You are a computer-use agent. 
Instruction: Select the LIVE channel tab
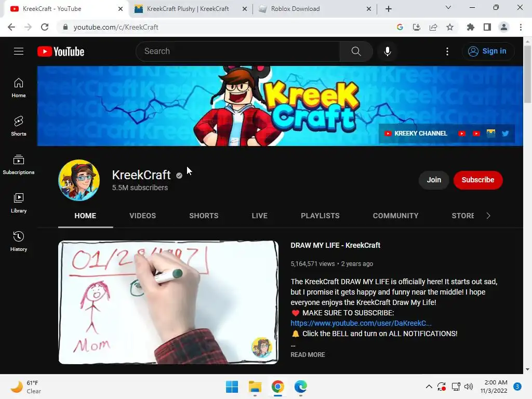coord(260,216)
